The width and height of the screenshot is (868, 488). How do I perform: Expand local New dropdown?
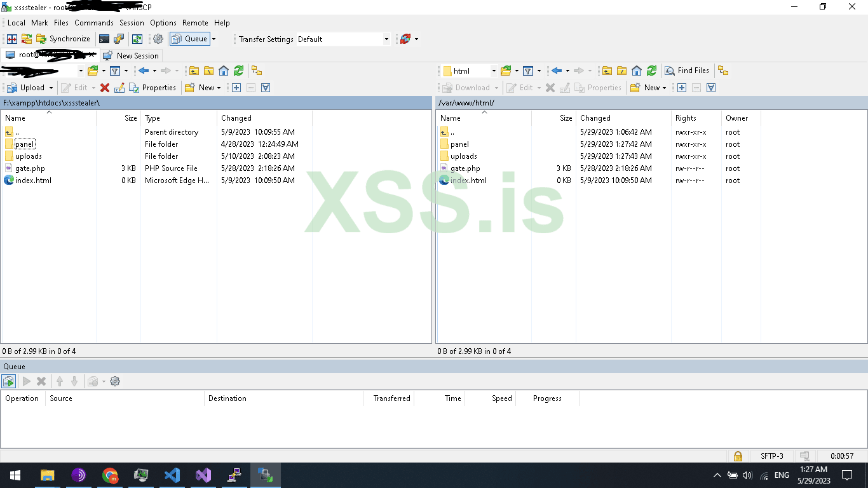(219, 88)
